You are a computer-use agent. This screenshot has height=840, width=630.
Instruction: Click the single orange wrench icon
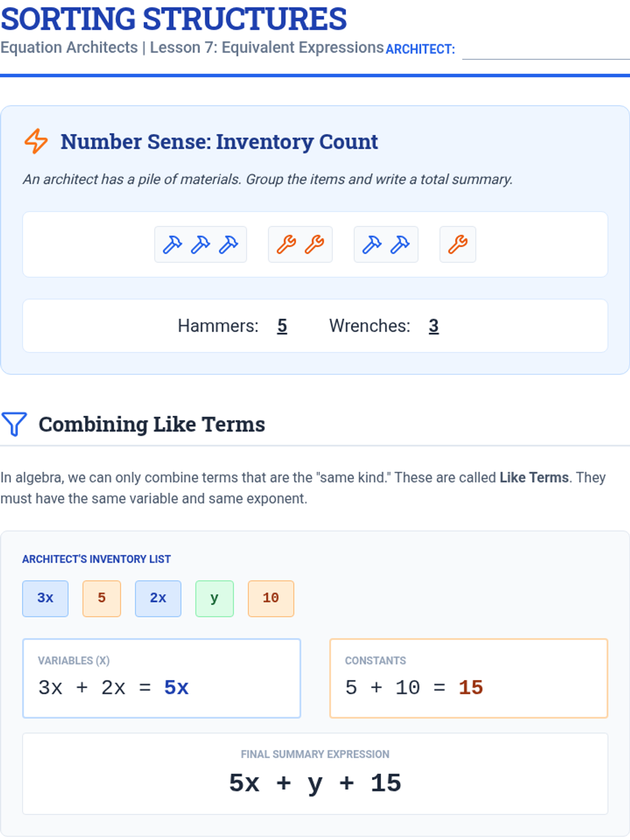(458, 244)
